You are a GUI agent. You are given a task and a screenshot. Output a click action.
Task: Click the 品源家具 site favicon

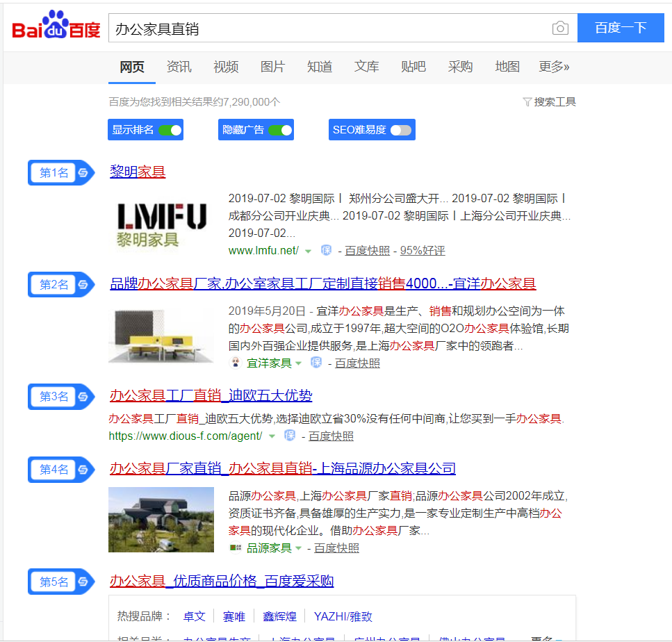pyautogui.click(x=236, y=548)
